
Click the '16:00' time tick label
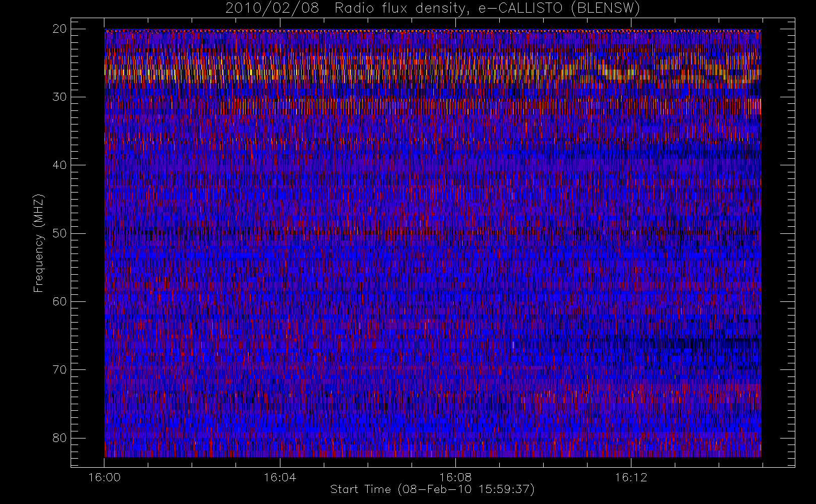click(x=104, y=477)
